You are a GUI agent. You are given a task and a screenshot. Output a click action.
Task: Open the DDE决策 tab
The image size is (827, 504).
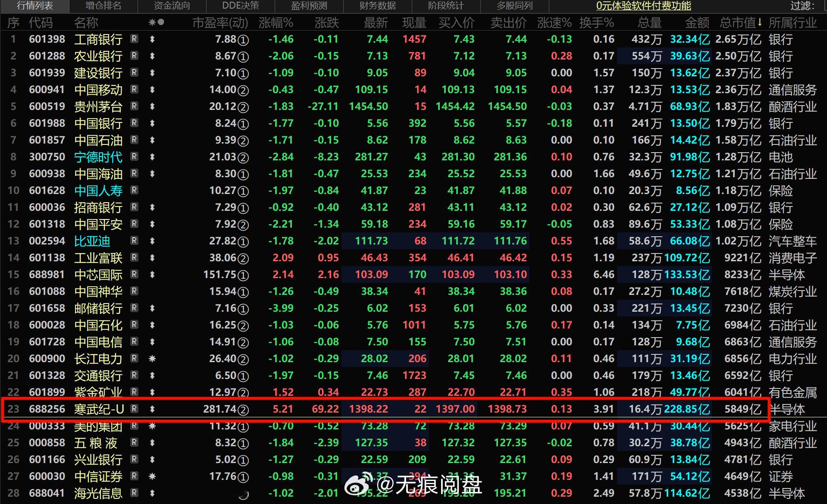(x=241, y=6)
